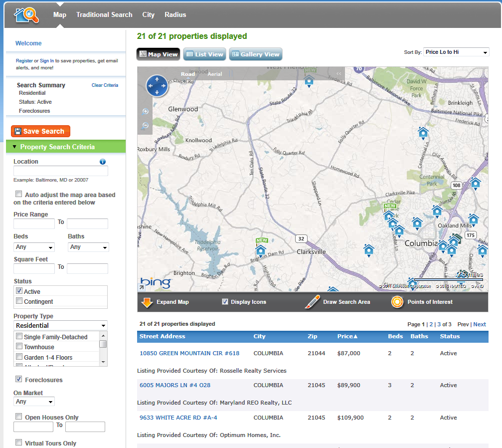The width and height of the screenshot is (502, 448).
Task: Open the Traditional Search menu item
Action: click(x=104, y=14)
